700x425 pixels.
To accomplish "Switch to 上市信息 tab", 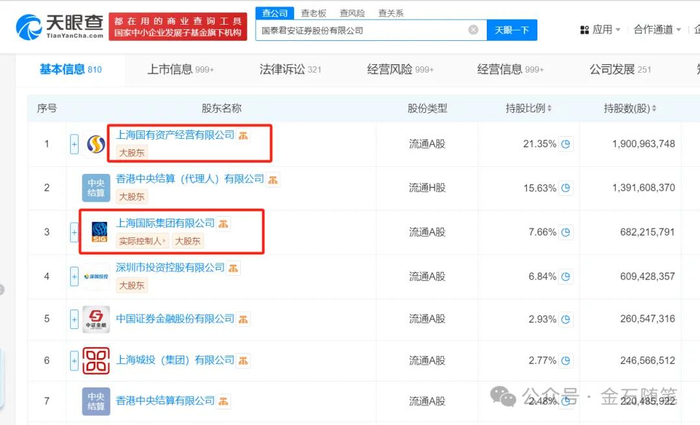I will tap(180, 69).
